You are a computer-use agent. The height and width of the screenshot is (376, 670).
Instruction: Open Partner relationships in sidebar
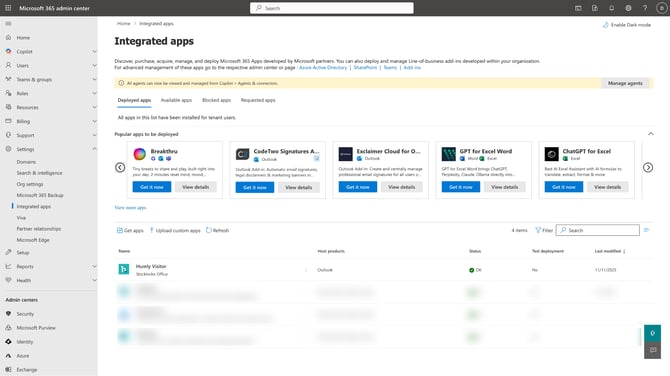38,229
